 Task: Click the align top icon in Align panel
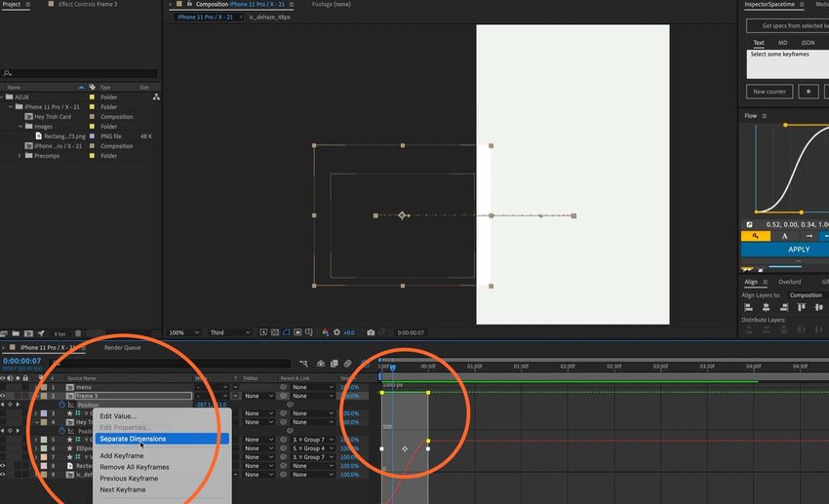point(802,307)
